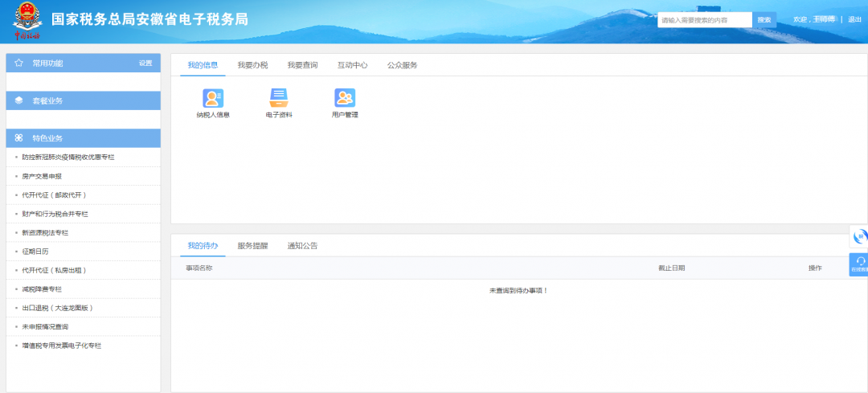Click the star icon beside 常用功能
Image resolution: width=868 pixels, height=393 pixels.
18,63
